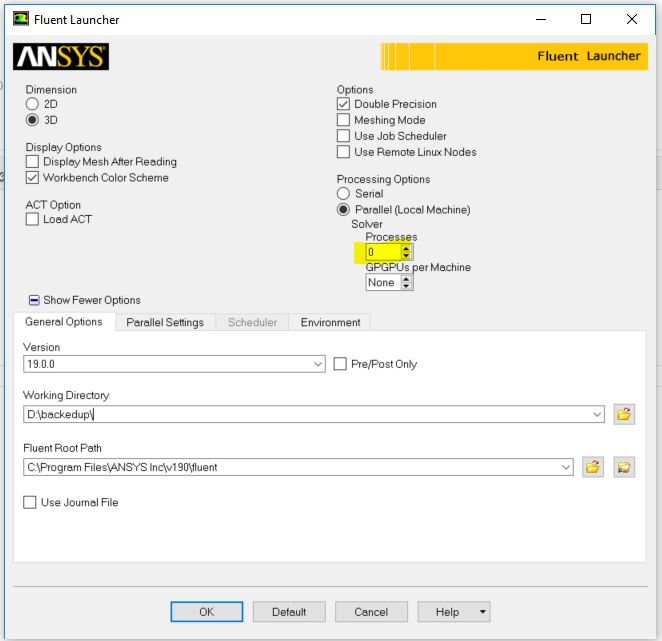Select the 2D dimension radio button

32,104
